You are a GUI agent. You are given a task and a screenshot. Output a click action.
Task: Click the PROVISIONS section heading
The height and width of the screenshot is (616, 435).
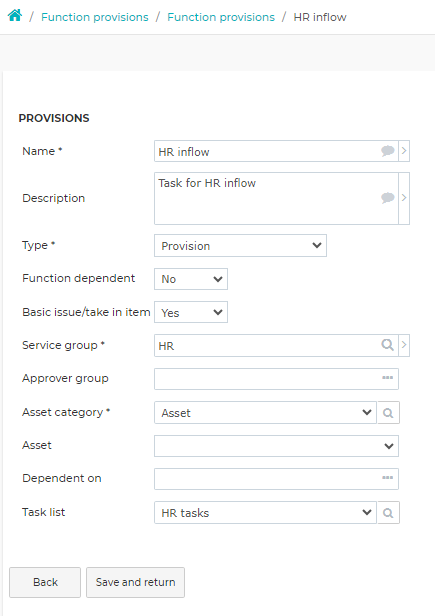[54, 118]
